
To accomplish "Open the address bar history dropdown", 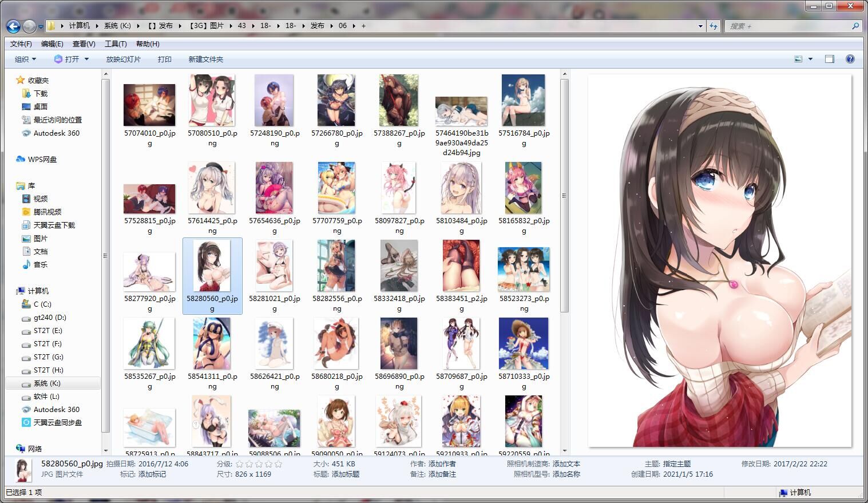I will pos(700,26).
